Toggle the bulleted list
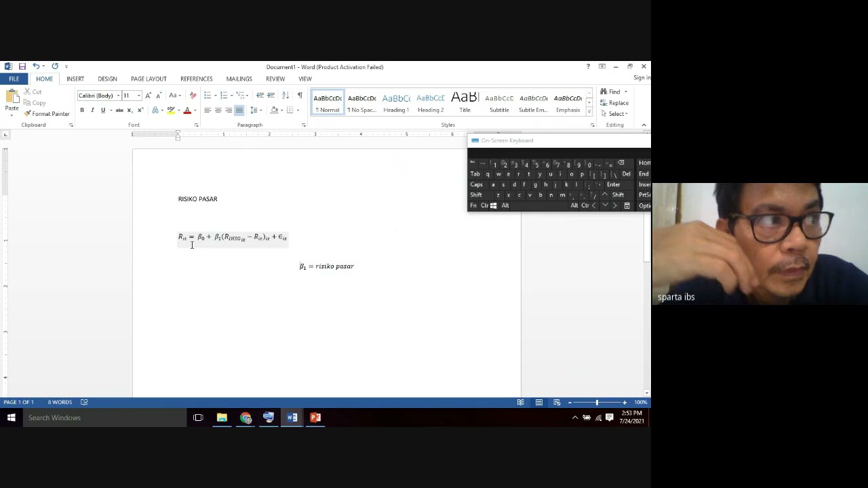868x488 pixels. tap(208, 96)
